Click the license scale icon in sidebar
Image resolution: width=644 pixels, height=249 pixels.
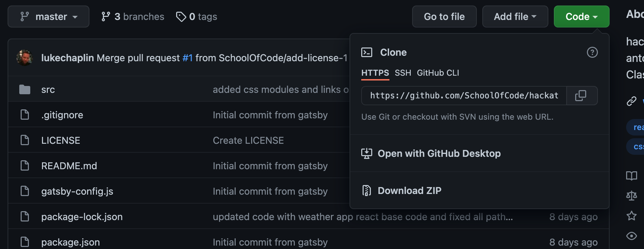pos(632,196)
